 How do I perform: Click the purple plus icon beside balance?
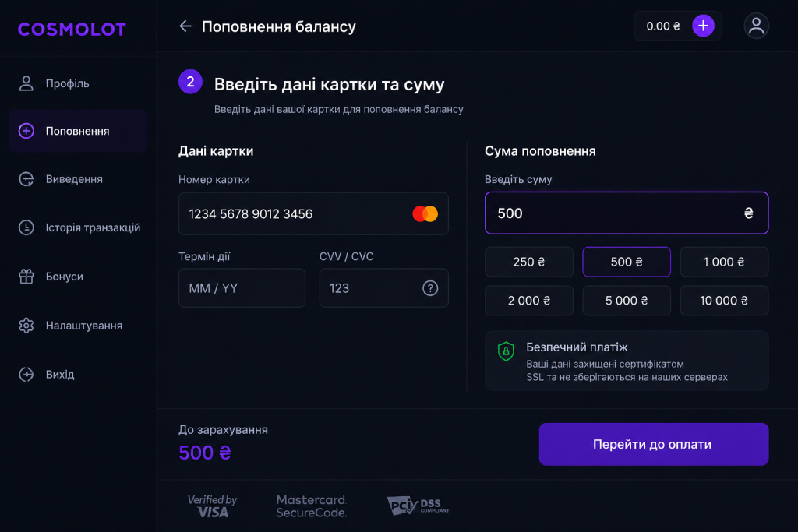pyautogui.click(x=703, y=26)
